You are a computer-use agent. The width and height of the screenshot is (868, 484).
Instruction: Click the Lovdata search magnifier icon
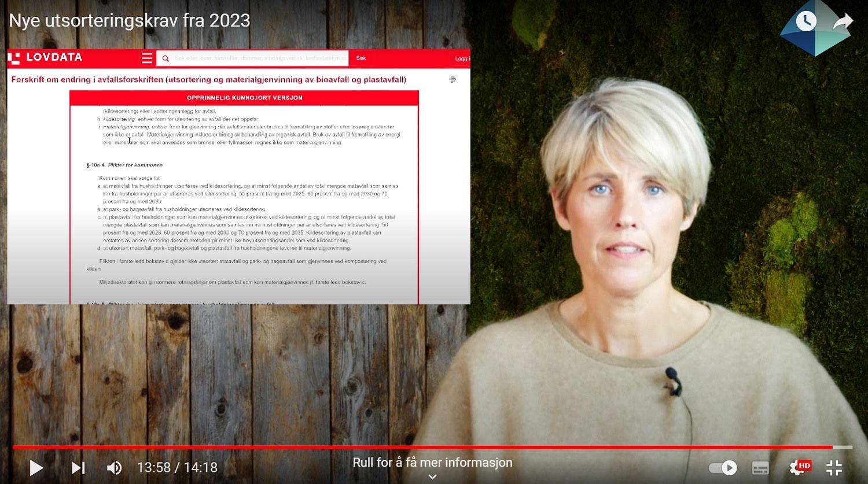[x=165, y=58]
